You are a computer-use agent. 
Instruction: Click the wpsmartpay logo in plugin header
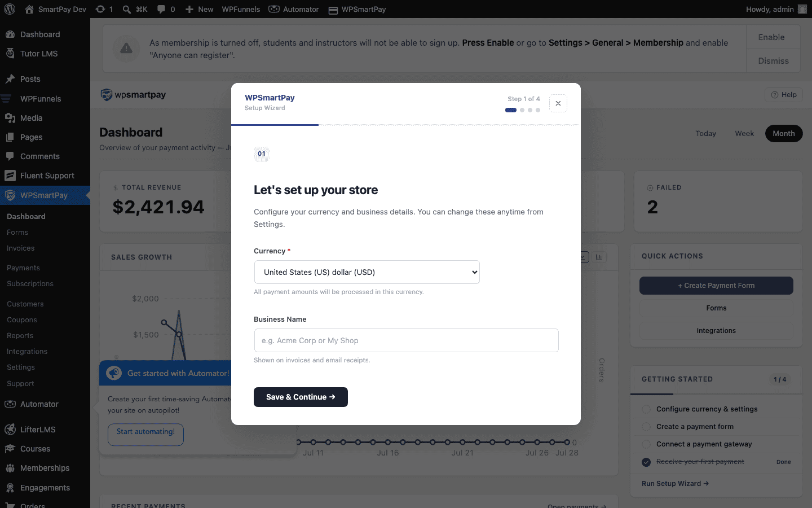(133, 95)
